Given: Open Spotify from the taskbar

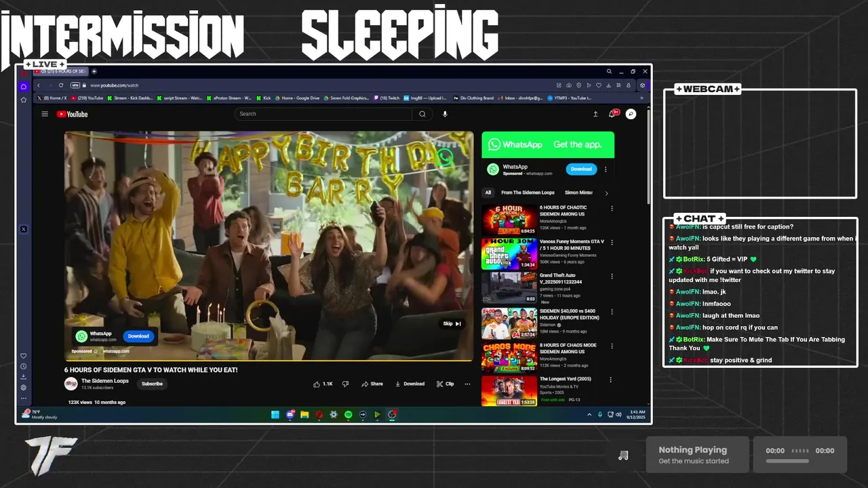Looking at the screenshot, I should point(348,414).
